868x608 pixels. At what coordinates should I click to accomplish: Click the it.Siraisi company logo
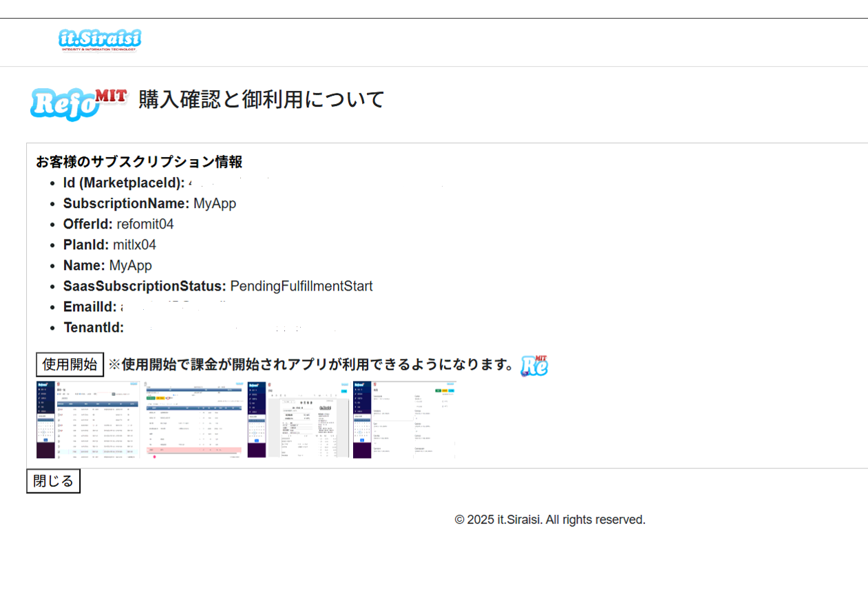[100, 41]
